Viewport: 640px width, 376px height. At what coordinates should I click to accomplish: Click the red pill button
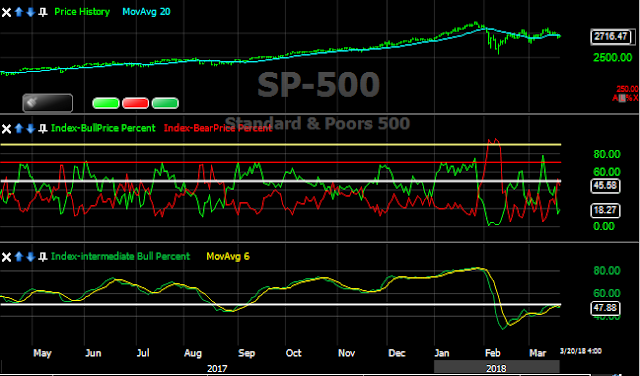click(x=136, y=103)
